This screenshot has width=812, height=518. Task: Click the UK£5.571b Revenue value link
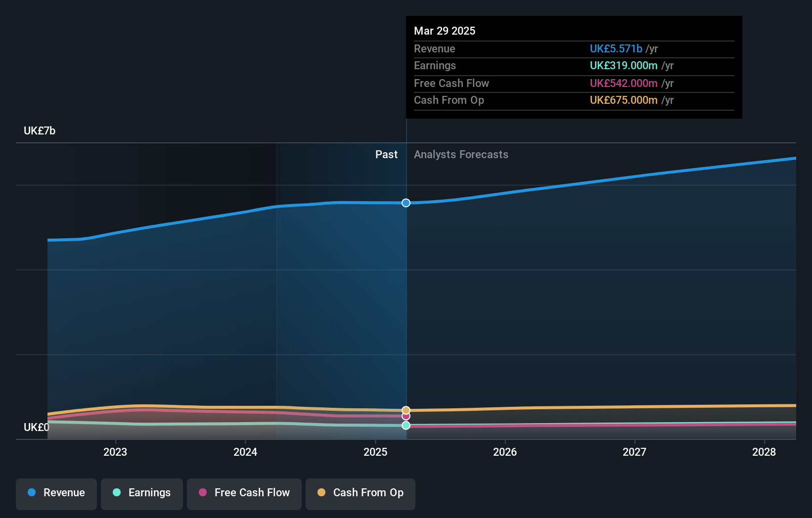tap(616, 48)
